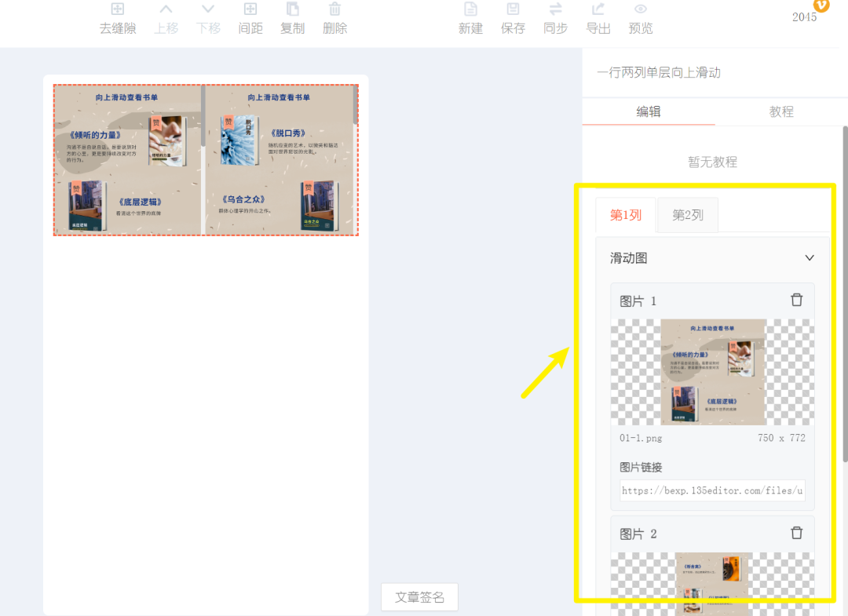Click the orange V badge icon
848x616 pixels.
[821, 5]
